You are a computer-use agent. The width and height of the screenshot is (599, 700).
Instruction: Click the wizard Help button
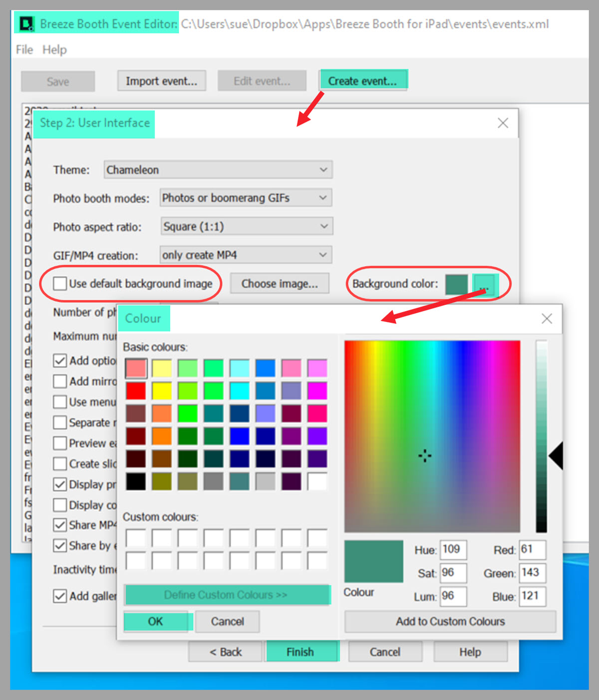[470, 652]
